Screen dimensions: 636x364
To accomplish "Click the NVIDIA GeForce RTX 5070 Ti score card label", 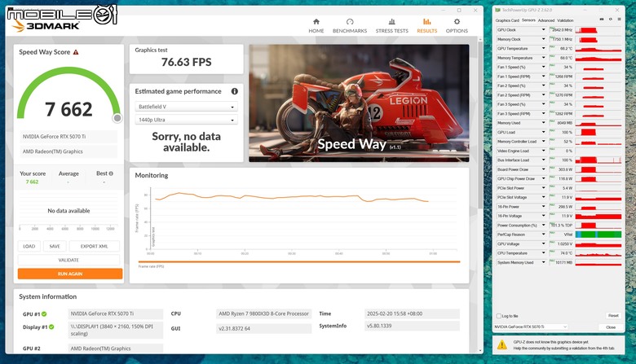I will pyautogui.click(x=68, y=137).
